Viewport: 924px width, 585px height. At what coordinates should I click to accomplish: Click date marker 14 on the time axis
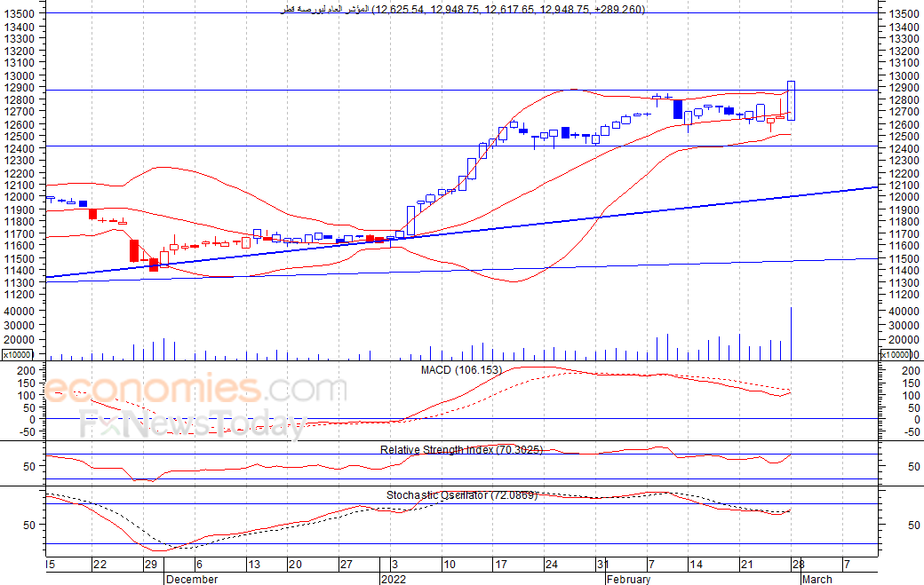pos(696,565)
